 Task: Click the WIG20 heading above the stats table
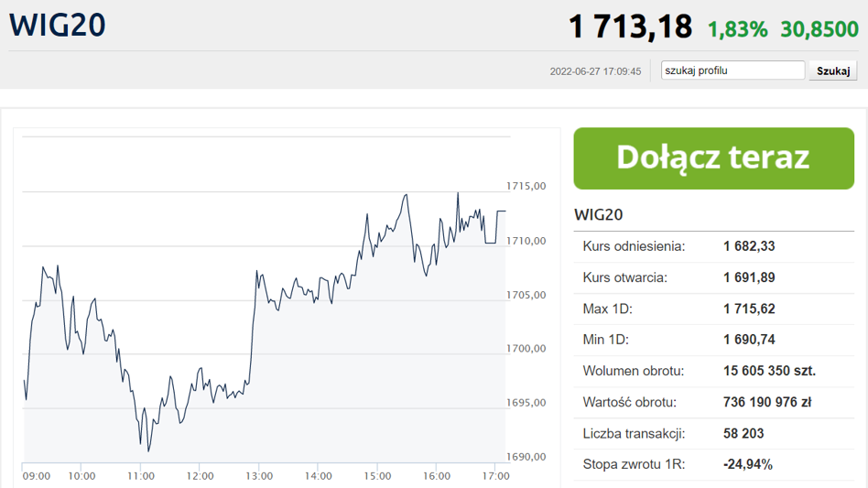(x=599, y=214)
